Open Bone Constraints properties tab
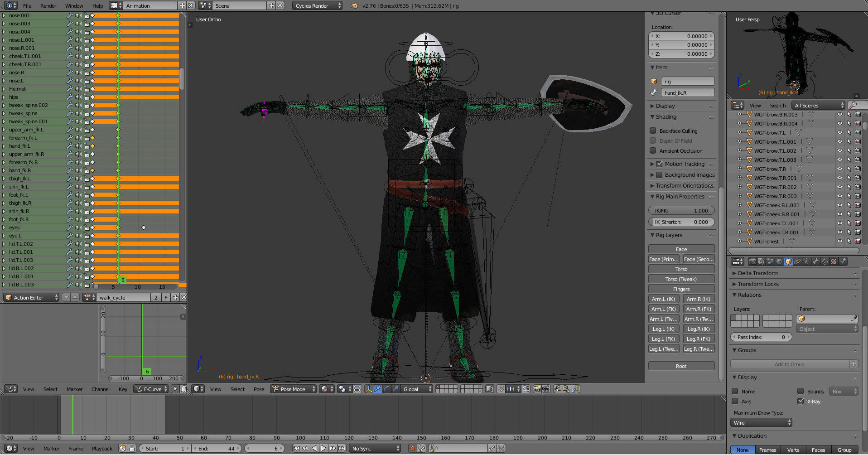The height and width of the screenshot is (455, 868). pyautogui.click(x=825, y=261)
